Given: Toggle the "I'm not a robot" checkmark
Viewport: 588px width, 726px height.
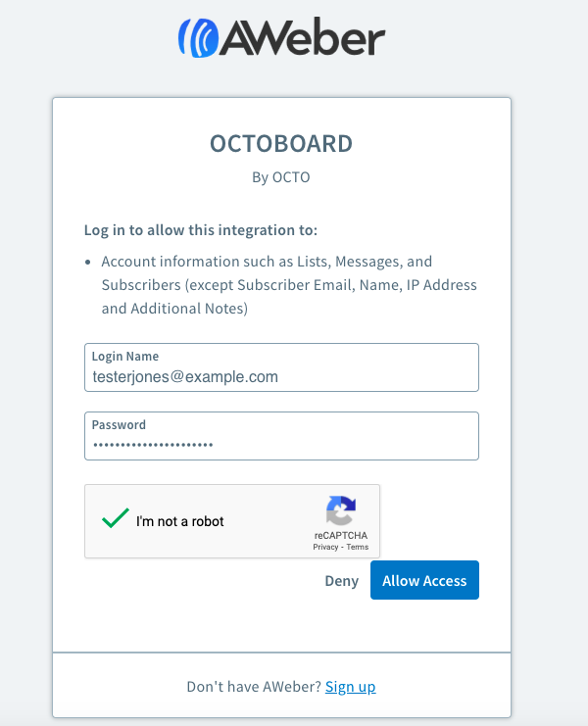Looking at the screenshot, I should 116,519.
